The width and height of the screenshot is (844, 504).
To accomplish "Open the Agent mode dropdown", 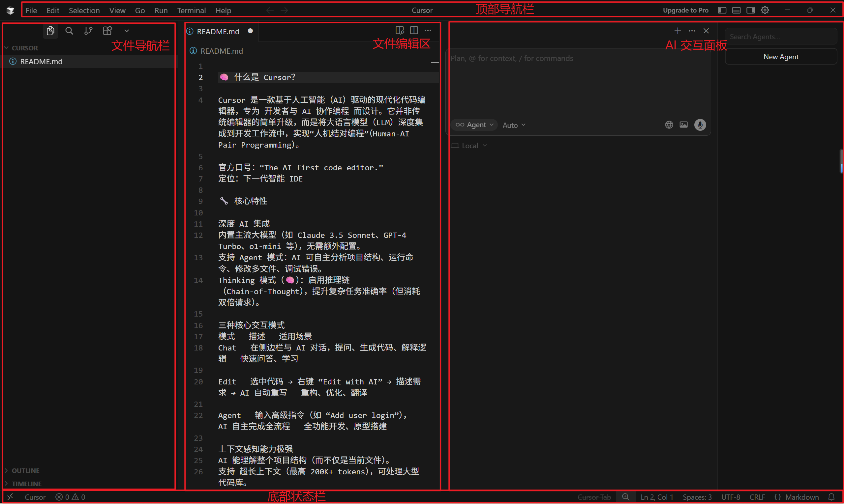I will 474,125.
